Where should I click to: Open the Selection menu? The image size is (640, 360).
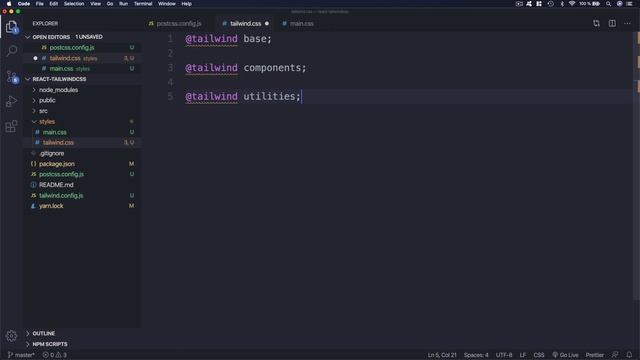coord(74,4)
